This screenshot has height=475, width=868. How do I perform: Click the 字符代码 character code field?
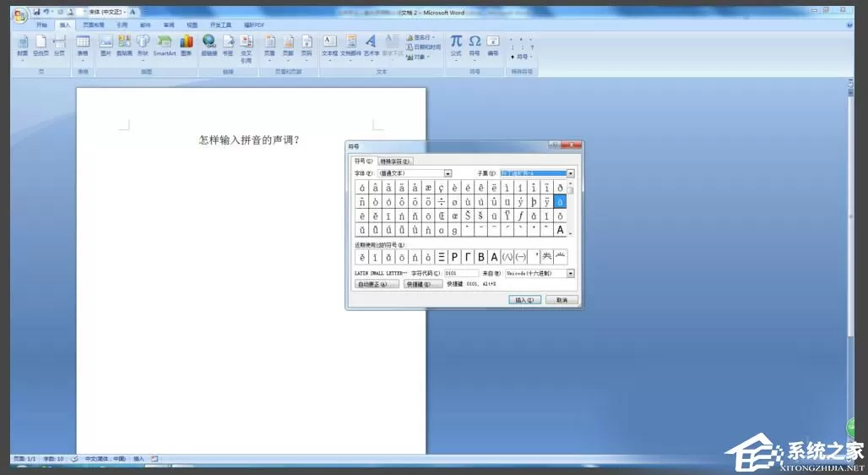(x=461, y=273)
